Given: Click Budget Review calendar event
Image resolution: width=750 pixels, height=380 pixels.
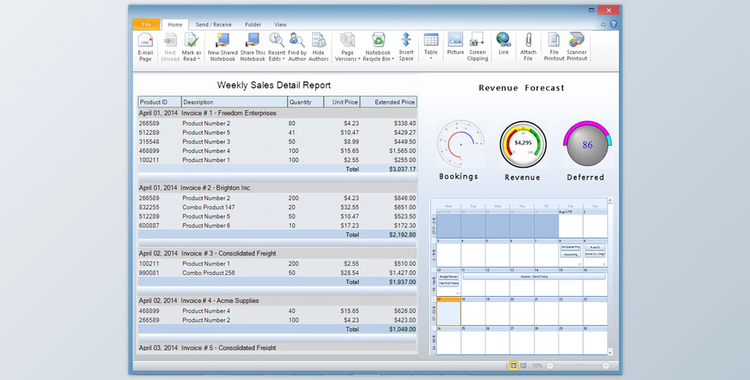Looking at the screenshot, I should tap(449, 277).
